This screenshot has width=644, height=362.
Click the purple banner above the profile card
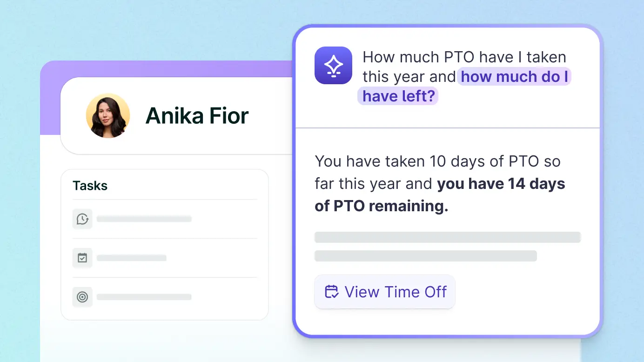point(168,68)
